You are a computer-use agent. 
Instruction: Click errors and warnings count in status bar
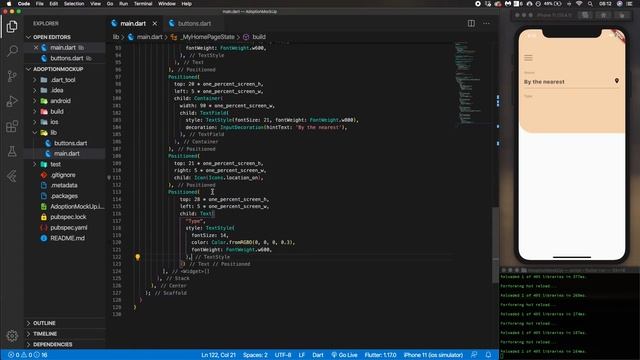coord(28,355)
